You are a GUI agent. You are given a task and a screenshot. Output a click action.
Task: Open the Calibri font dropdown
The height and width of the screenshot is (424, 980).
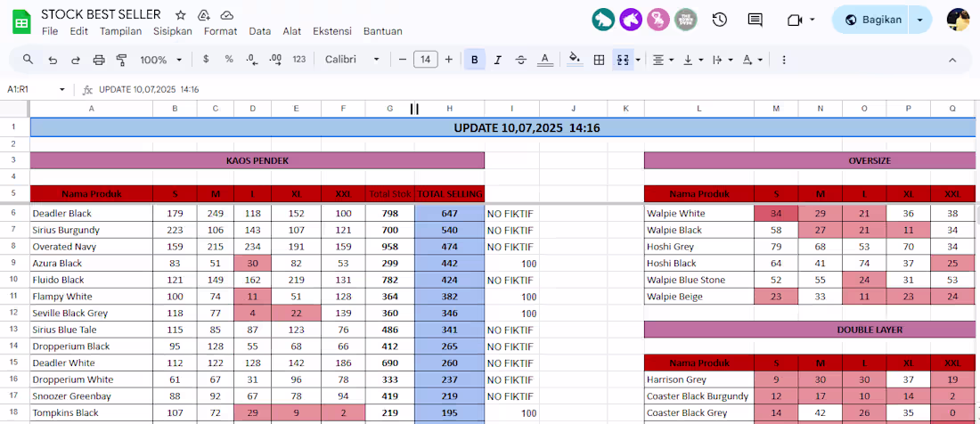tap(352, 60)
